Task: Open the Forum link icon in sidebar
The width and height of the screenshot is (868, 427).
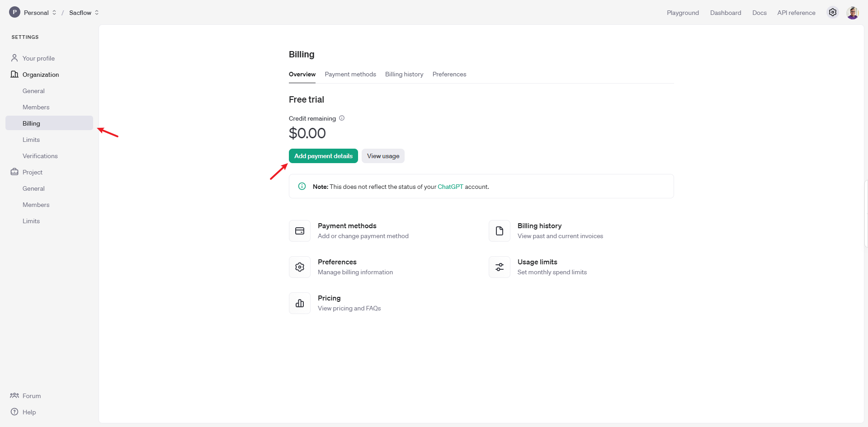Action: click(14, 396)
